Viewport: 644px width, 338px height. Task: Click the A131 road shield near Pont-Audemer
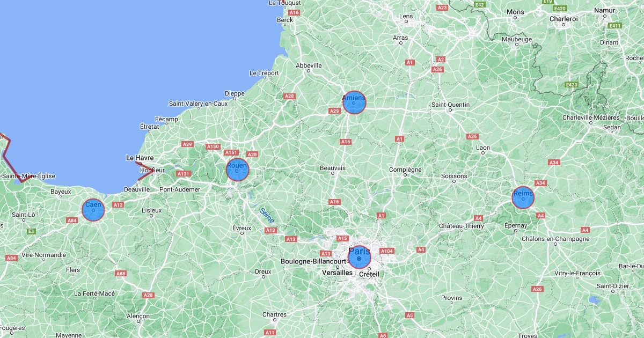pos(184,174)
